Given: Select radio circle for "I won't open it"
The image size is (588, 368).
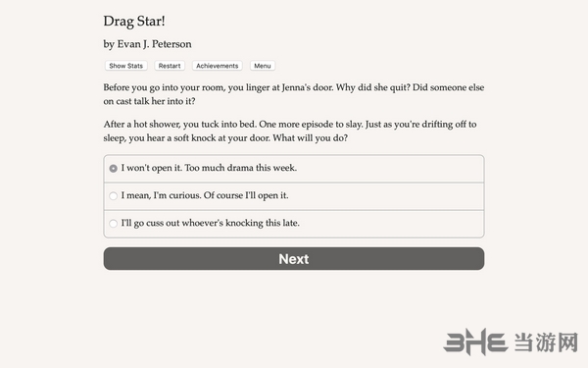Looking at the screenshot, I should (x=114, y=168).
